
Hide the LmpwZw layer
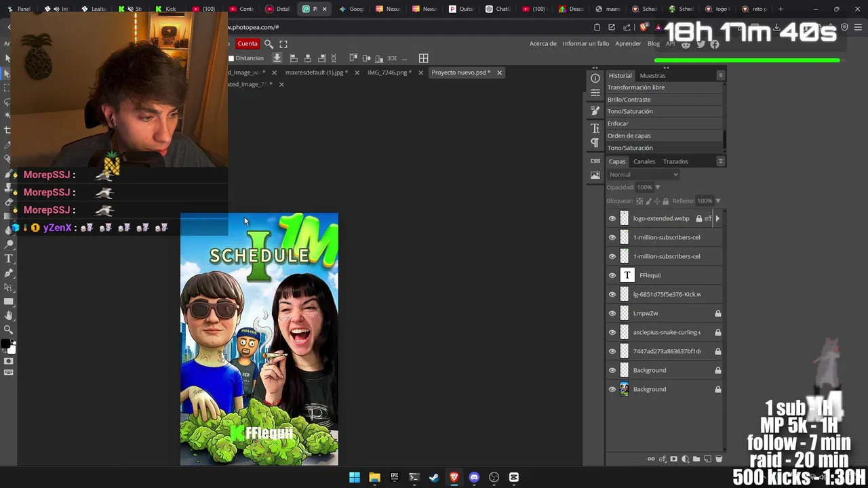pyautogui.click(x=612, y=313)
